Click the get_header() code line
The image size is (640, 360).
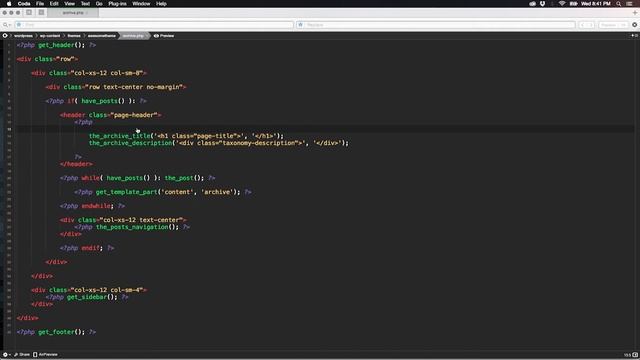pos(56,45)
